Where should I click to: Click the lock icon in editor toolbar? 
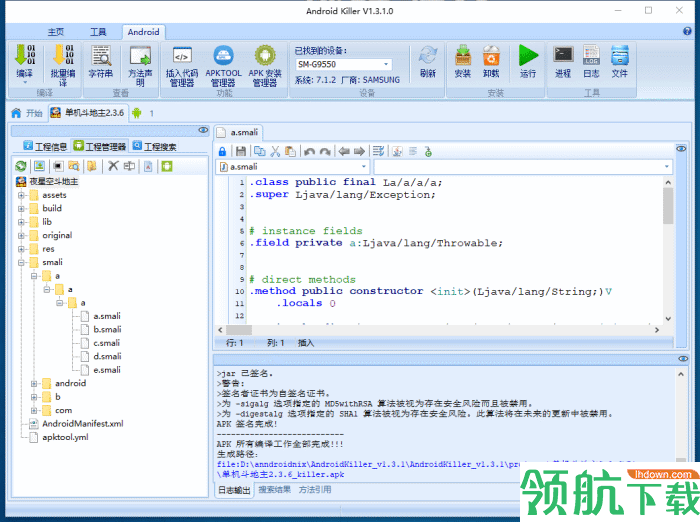(x=222, y=151)
